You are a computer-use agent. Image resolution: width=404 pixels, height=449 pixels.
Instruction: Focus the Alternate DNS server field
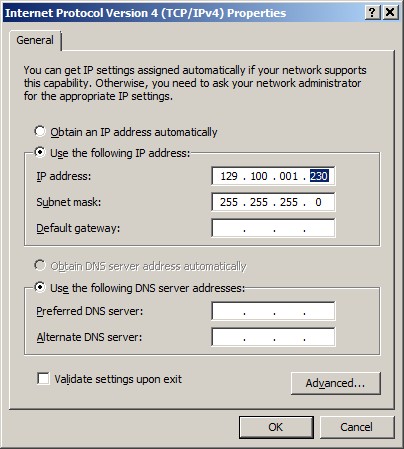(x=273, y=337)
